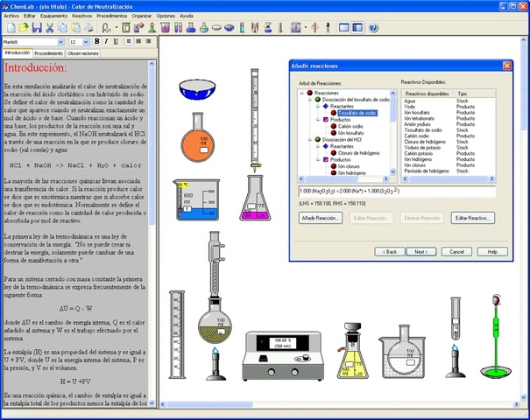Screen dimensions: 530x420
Task: Open the Procedimientos menu
Action: (112, 16)
